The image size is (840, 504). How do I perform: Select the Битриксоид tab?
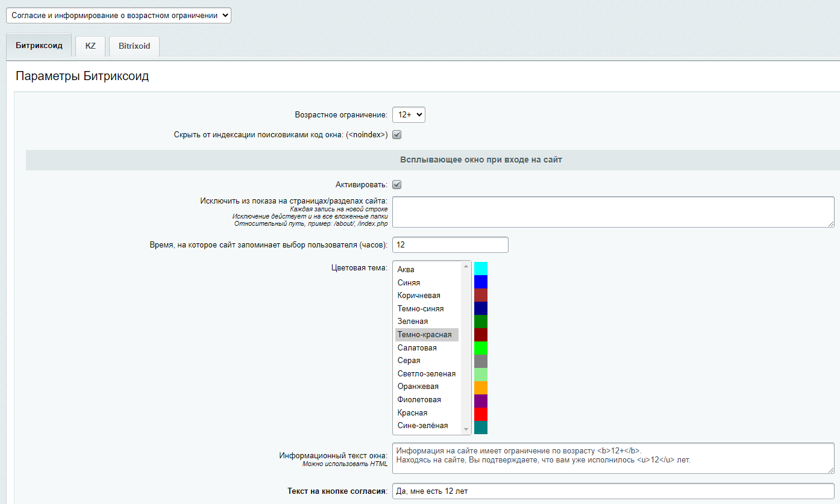pos(39,46)
